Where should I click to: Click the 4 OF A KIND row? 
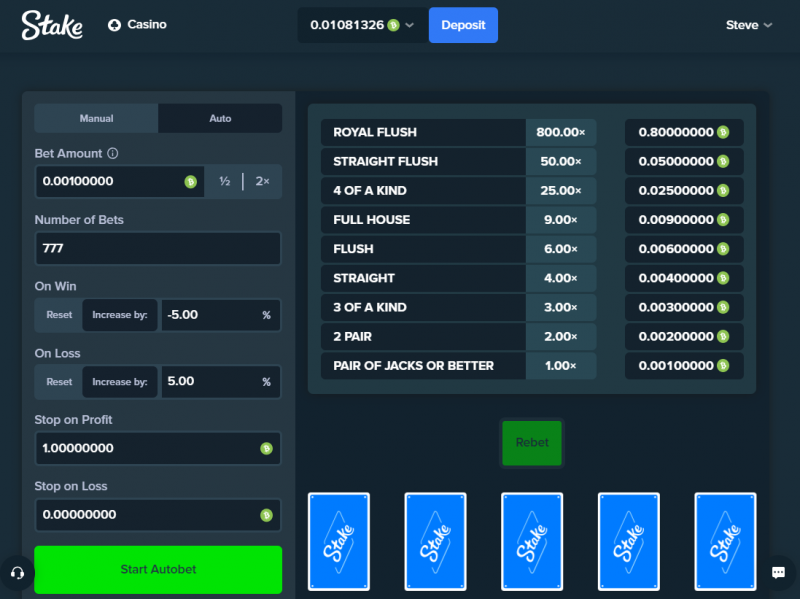point(532,191)
